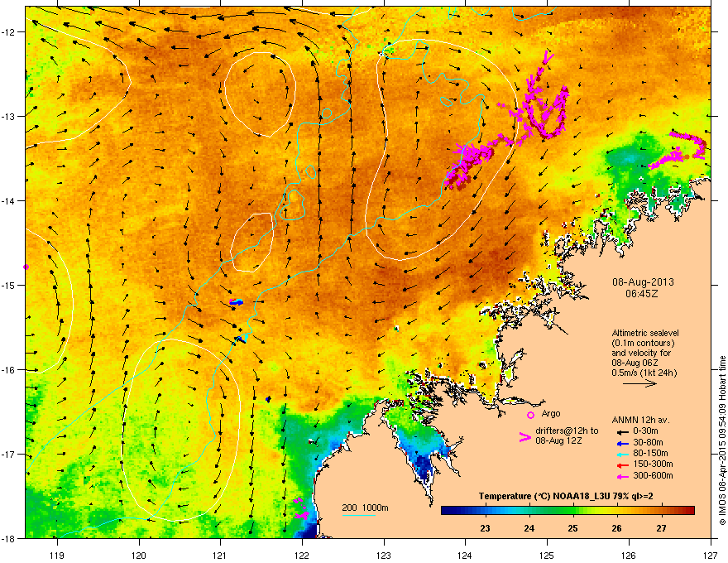Click the Argo float marker on the map's left edge

point(26,267)
